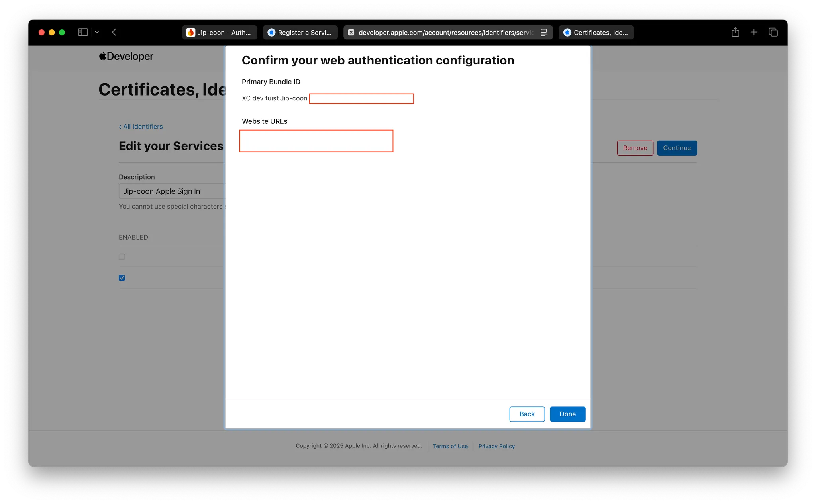Uncheck the checked checkbox under ENABLED
This screenshot has width=816, height=504.
click(x=122, y=278)
